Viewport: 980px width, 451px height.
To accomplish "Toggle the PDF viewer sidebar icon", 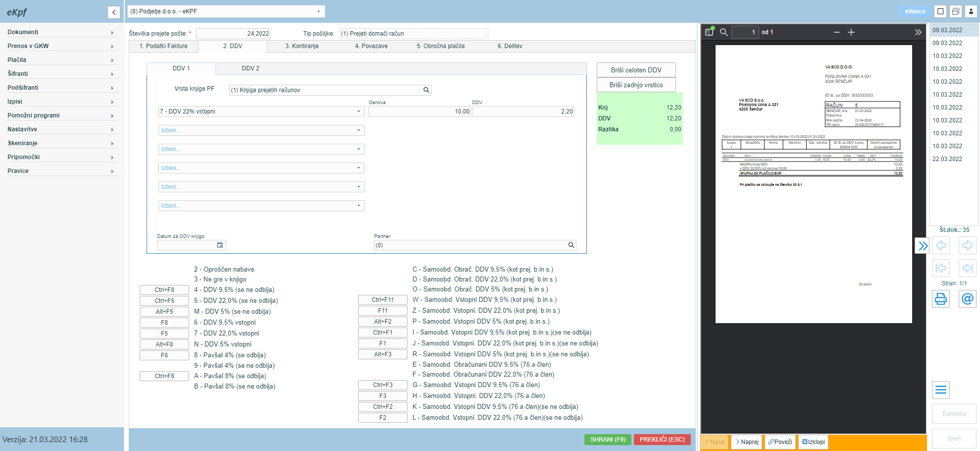I will (x=710, y=32).
